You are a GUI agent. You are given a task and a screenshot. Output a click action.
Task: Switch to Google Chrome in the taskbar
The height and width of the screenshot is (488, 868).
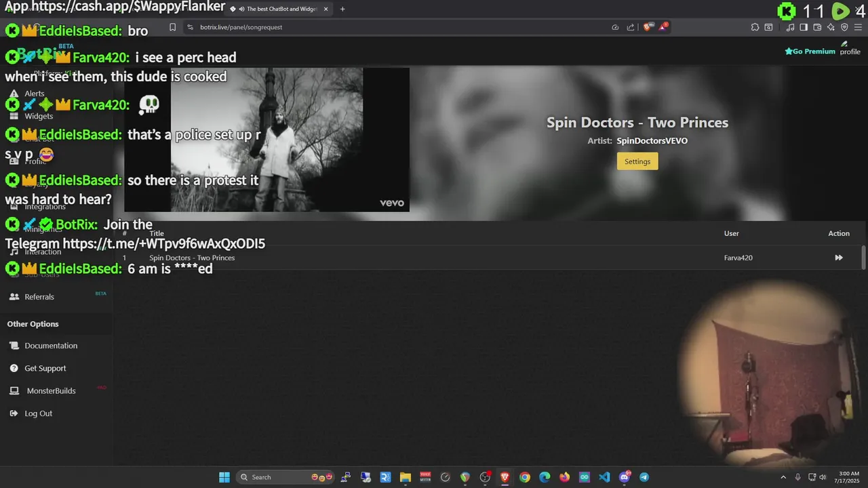(x=525, y=477)
